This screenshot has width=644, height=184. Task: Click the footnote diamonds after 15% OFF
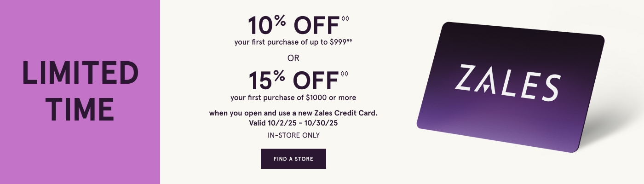[345, 74]
